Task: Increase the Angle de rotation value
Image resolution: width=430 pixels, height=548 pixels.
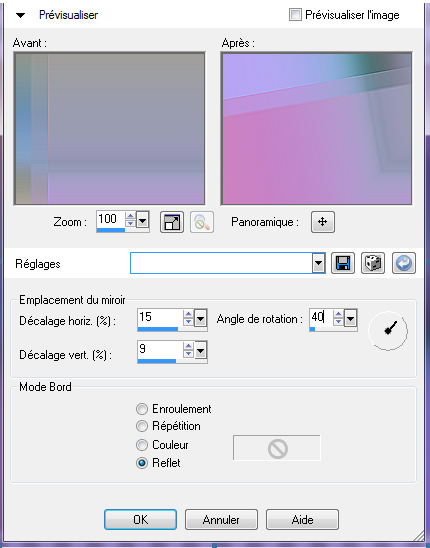Action: coord(338,314)
